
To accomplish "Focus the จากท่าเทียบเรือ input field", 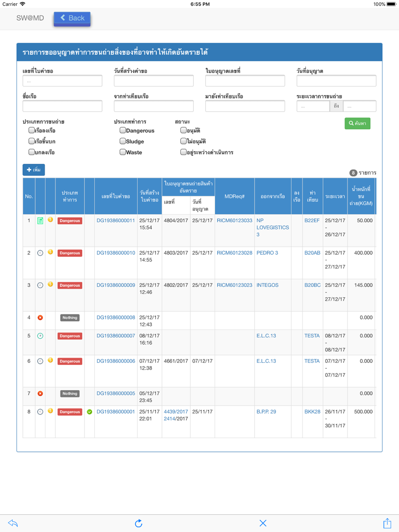I will pos(154,106).
